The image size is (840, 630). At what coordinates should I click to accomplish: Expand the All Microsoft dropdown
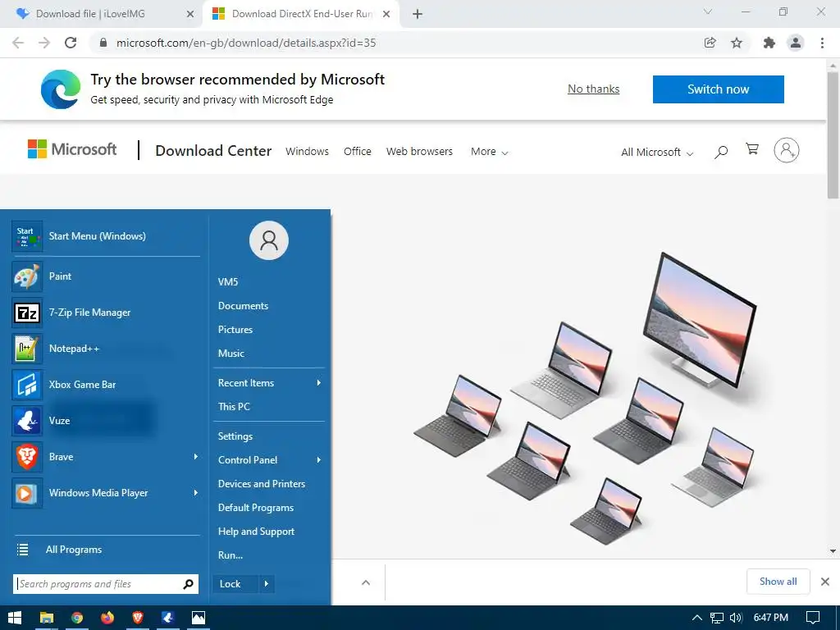657,153
